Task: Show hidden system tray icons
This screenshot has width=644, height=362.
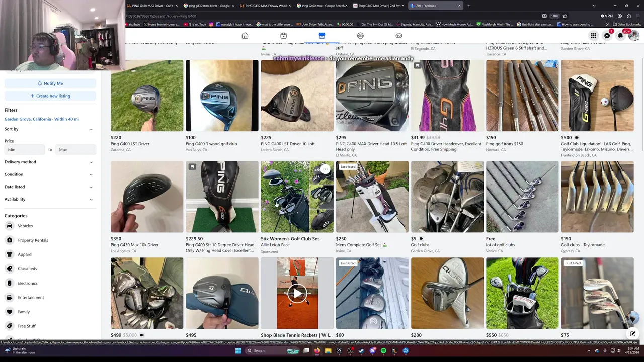Action: coord(589,350)
